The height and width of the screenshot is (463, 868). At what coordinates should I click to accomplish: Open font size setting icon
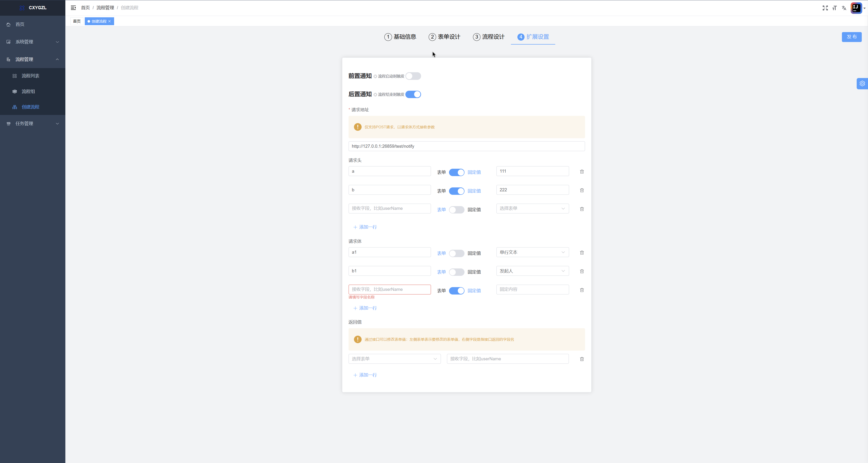(x=835, y=8)
